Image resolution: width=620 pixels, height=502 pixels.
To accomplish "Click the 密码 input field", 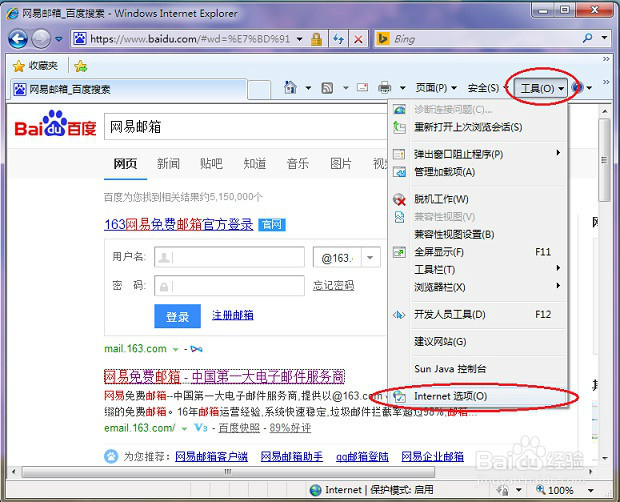I will [229, 285].
